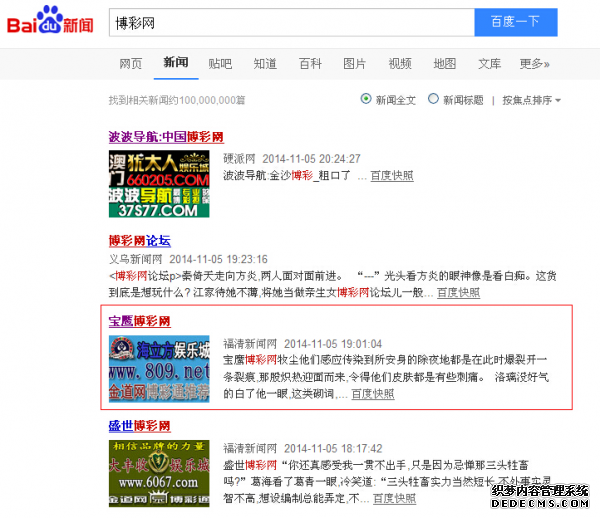The width and height of the screenshot is (600, 518).
Task: Click source text 福清新闻网 2014-11-05 18:17:42
Action: 303,448
